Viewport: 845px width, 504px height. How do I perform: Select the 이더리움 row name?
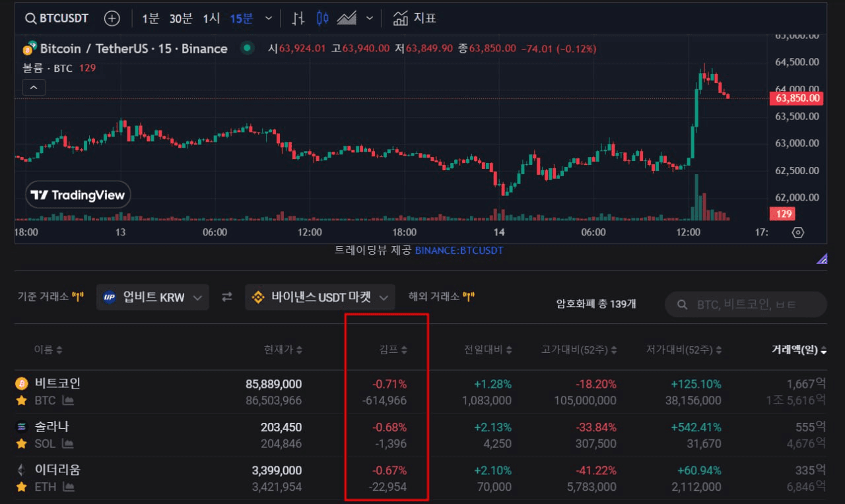tap(57, 470)
